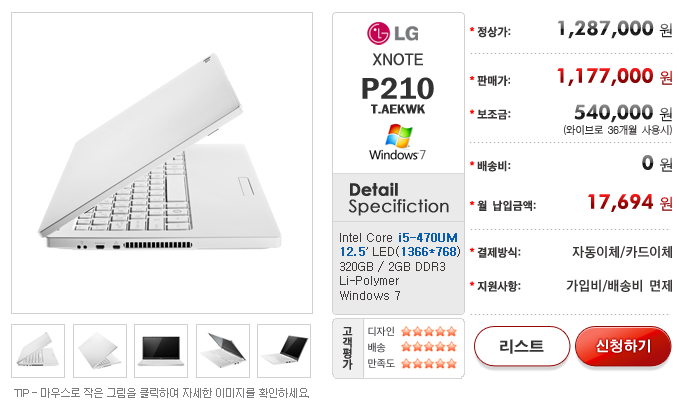Click the 월 납입금액 17,694 원 amount
The height and width of the screenshot is (404, 679).
630,202
